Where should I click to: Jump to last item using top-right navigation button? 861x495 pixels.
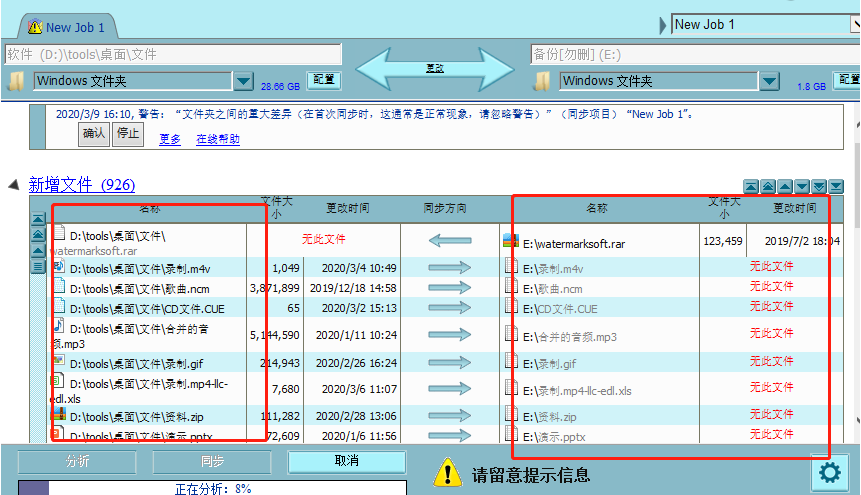click(836, 187)
